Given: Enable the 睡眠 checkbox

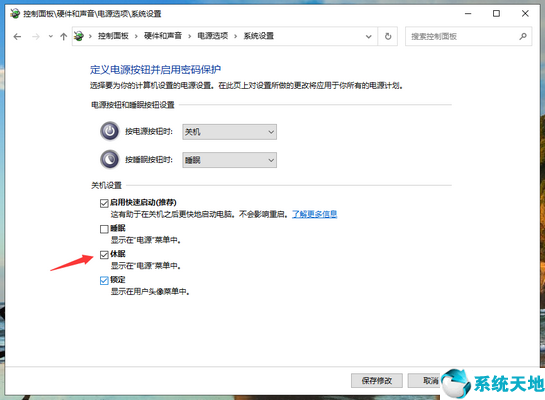Looking at the screenshot, I should pyautogui.click(x=104, y=229).
